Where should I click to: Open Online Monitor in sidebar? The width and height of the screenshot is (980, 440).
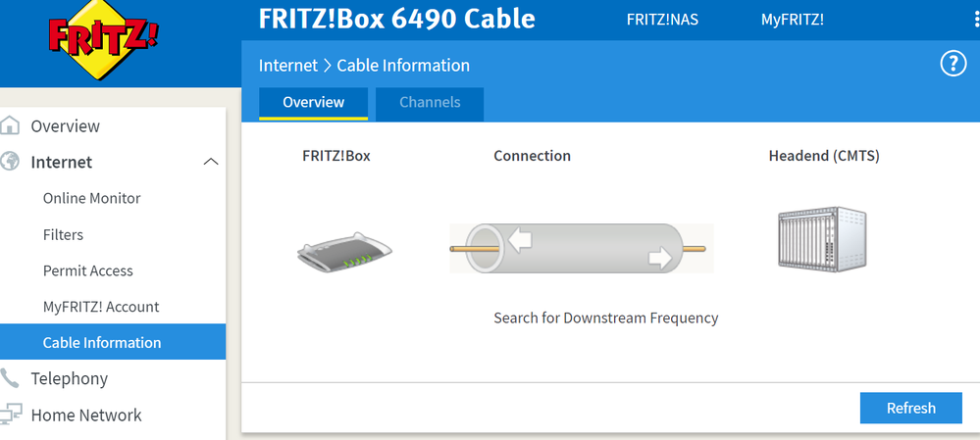click(91, 198)
